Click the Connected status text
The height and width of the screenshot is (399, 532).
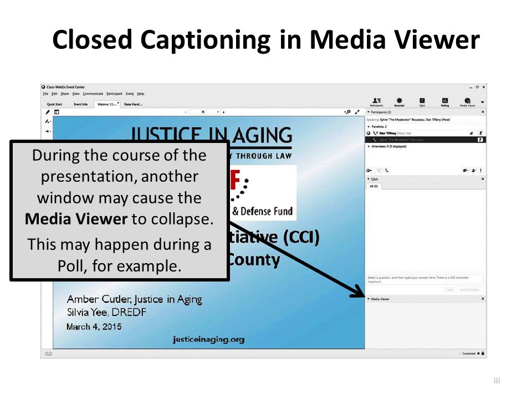[469, 354]
